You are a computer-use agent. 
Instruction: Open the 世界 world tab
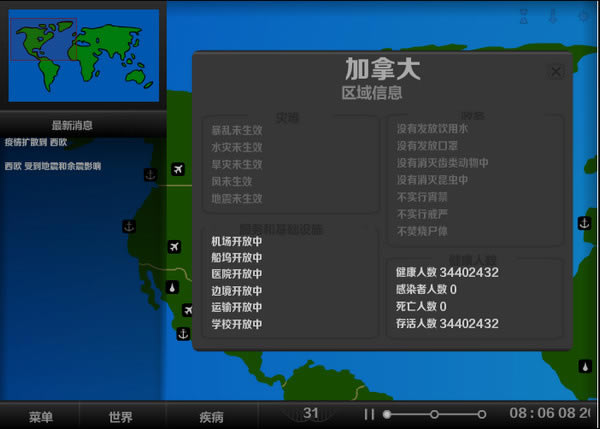121,416
